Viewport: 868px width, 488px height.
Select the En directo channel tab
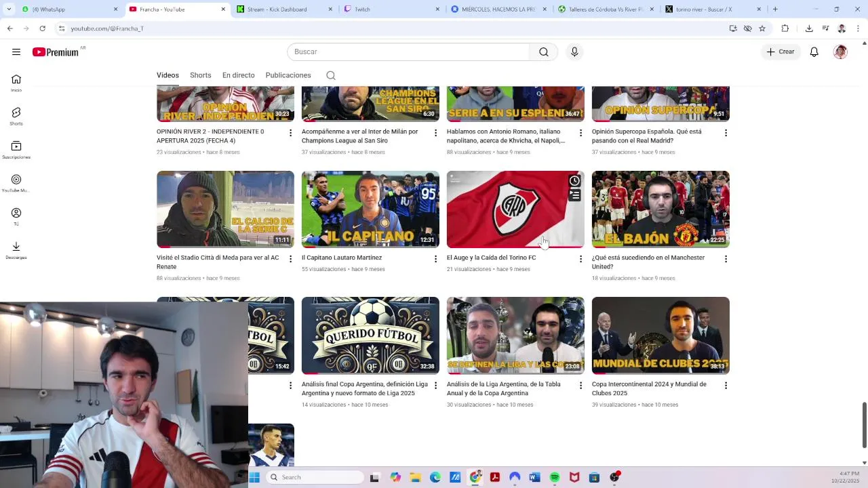click(x=239, y=75)
